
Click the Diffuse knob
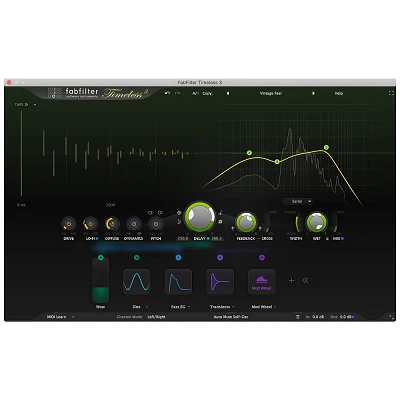click(x=112, y=224)
